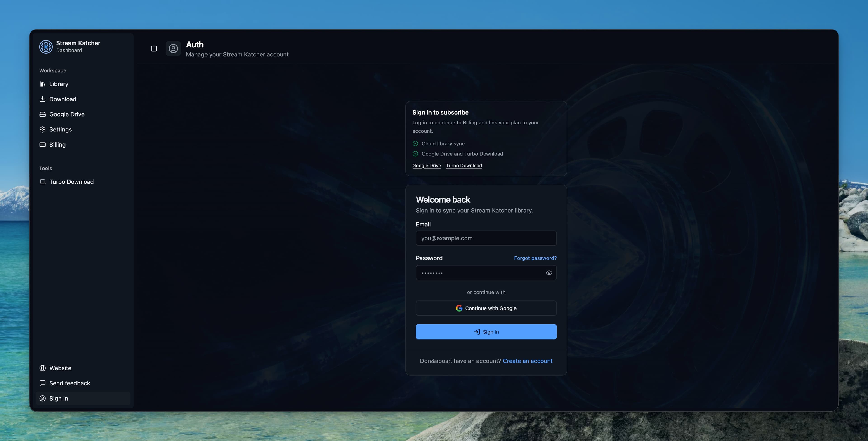Image resolution: width=868 pixels, height=441 pixels.
Task: Follow the underlined Turbo Download link
Action: pos(464,165)
